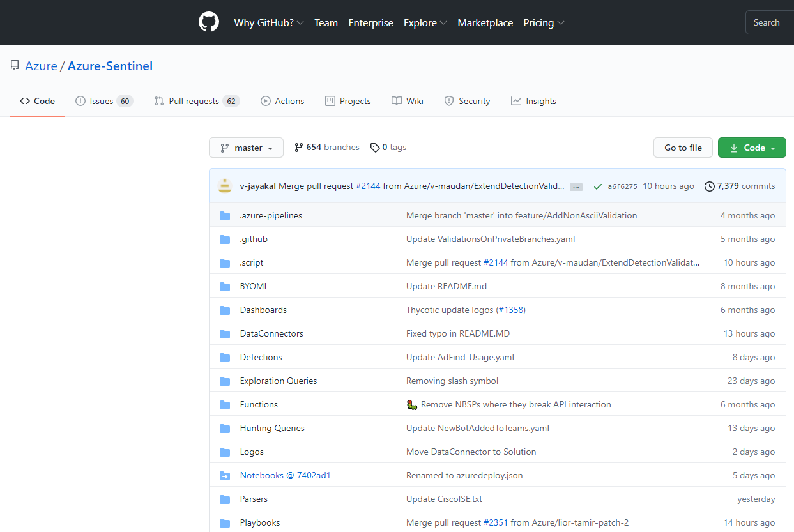
Task: Click the Detections folder icon
Action: [225, 358]
